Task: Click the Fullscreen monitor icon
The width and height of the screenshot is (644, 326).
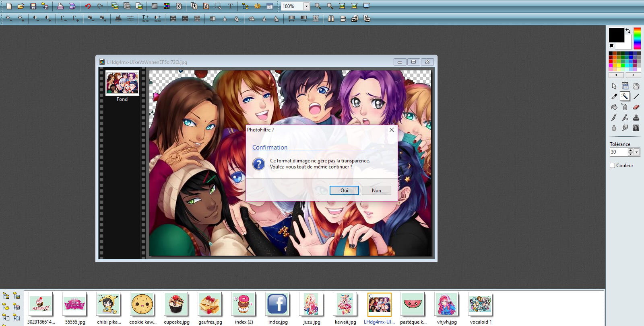Action: (366, 6)
